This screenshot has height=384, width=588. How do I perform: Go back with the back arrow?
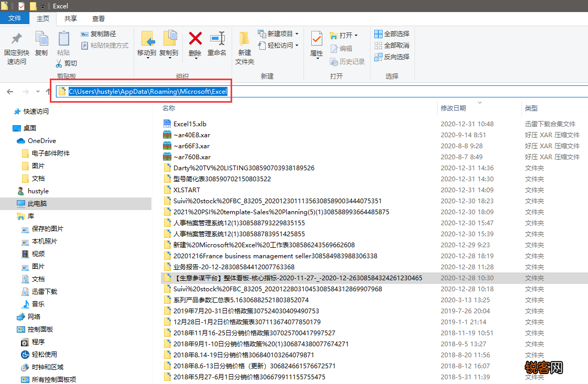click(10, 92)
